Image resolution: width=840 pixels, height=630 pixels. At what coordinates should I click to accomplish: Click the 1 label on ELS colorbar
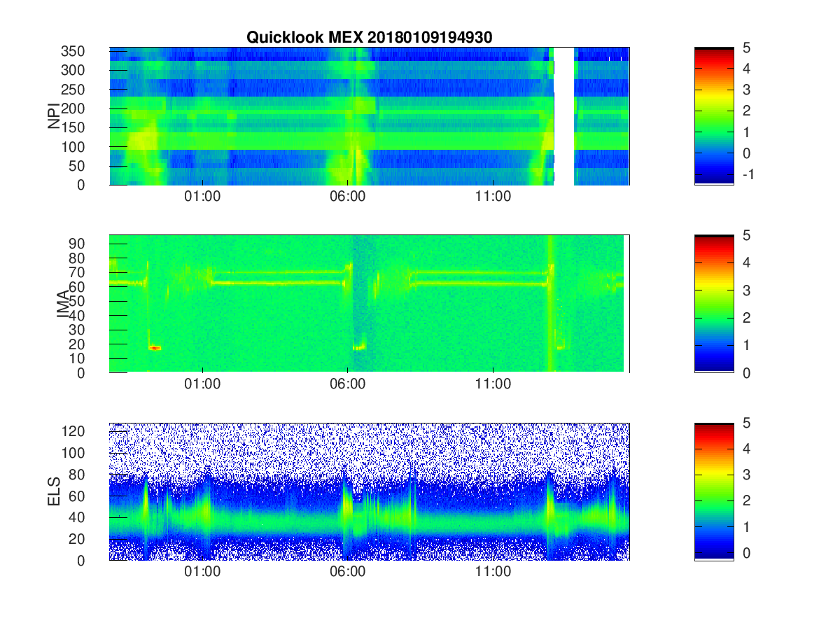[746, 526]
